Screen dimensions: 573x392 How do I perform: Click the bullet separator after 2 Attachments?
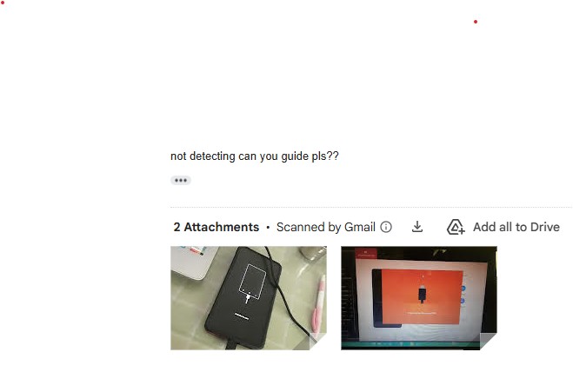point(268,227)
